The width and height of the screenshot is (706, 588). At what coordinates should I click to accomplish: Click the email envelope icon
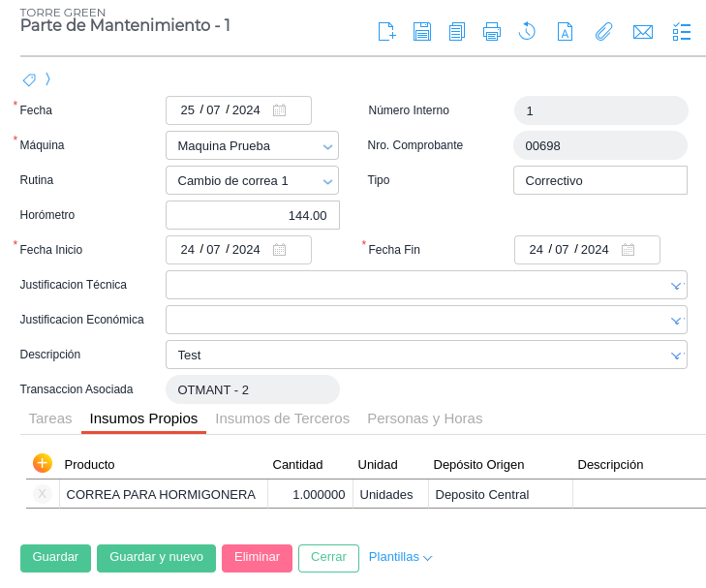(x=642, y=32)
